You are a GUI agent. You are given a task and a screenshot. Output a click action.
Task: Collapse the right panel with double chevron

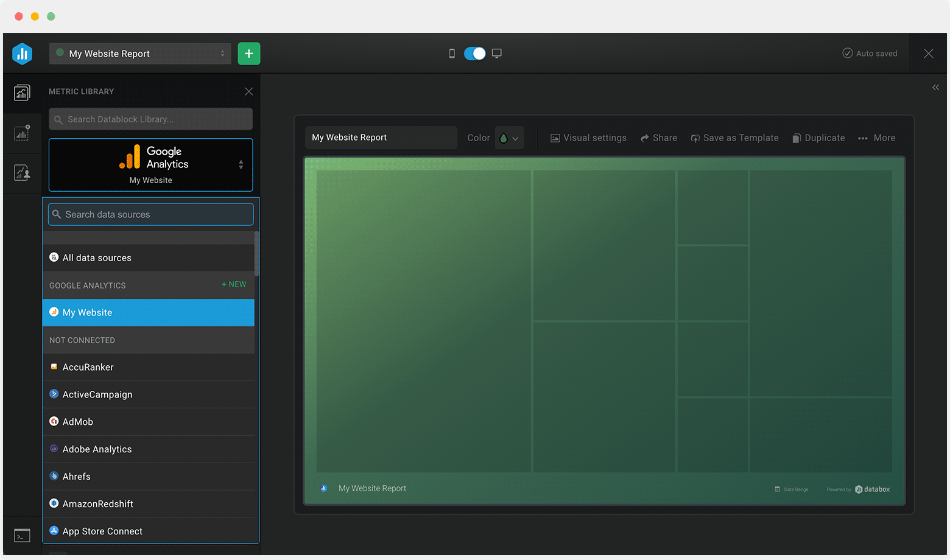point(935,88)
